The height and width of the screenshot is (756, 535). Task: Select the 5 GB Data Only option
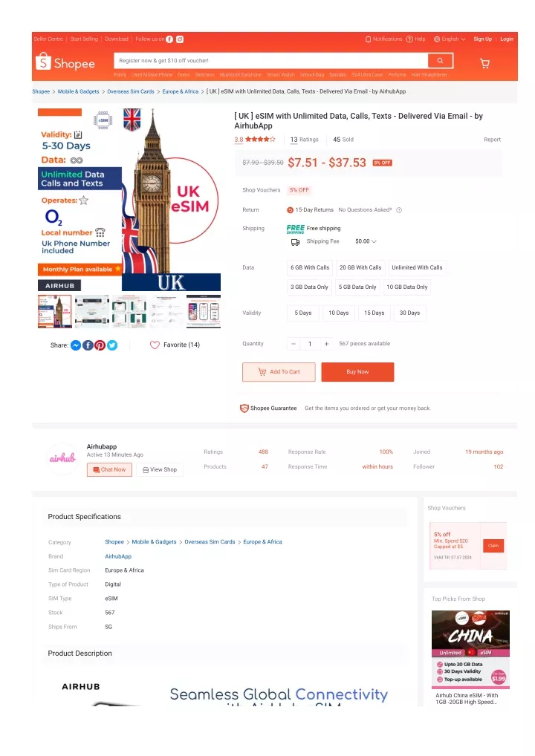pyautogui.click(x=357, y=287)
